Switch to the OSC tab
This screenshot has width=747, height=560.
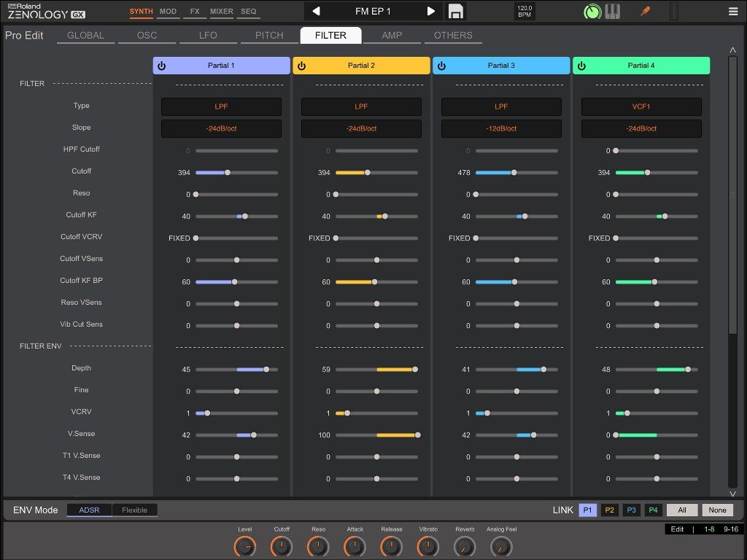(147, 35)
